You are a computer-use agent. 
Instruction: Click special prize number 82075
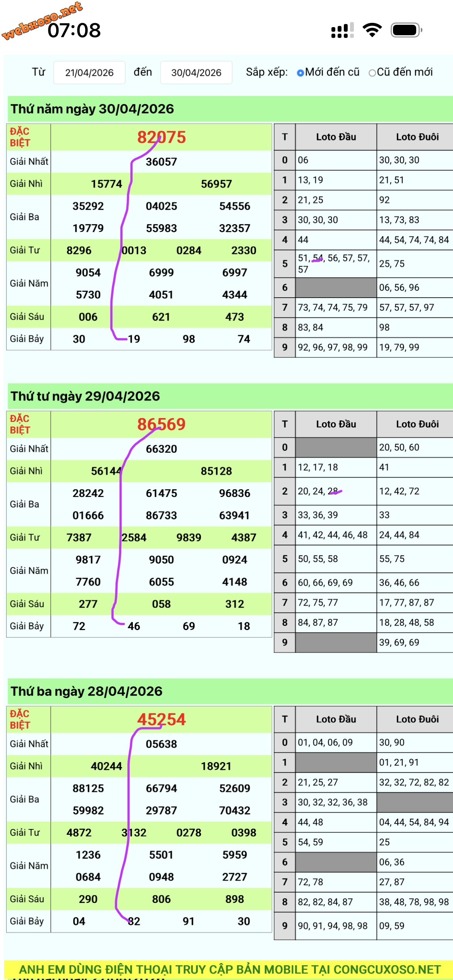pos(161,137)
